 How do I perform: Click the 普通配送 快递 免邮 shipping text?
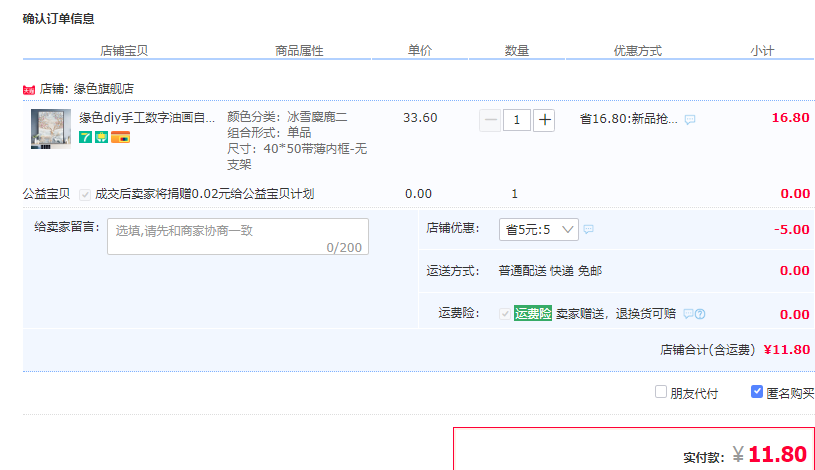[x=550, y=270]
